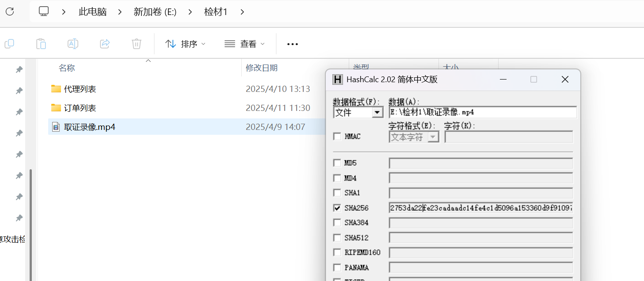Sort by the 修改日期 column header

pyautogui.click(x=262, y=68)
